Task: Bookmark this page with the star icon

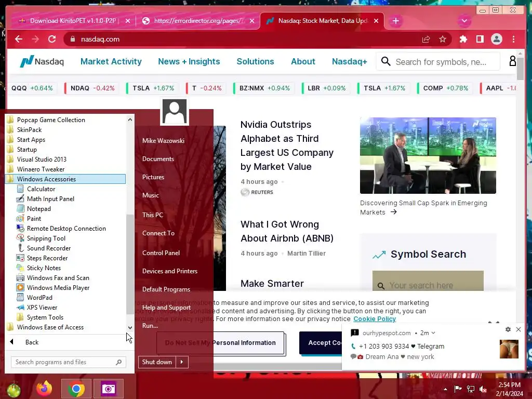Action: (x=443, y=39)
